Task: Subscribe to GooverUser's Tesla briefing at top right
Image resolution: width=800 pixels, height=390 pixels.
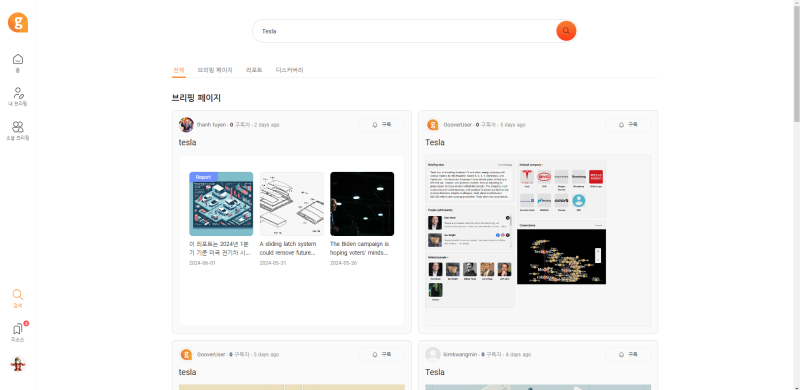Action: pyautogui.click(x=628, y=125)
